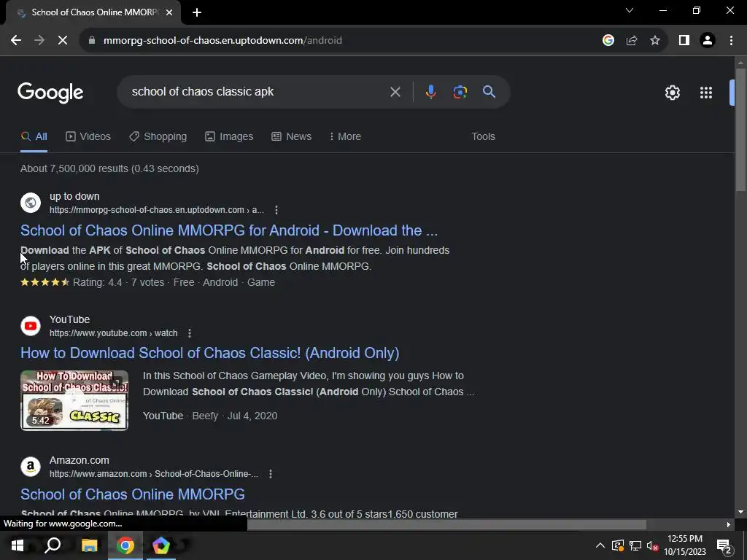Search by image with Lens
Image resolution: width=747 pixels, height=560 pixels.
[x=460, y=92]
